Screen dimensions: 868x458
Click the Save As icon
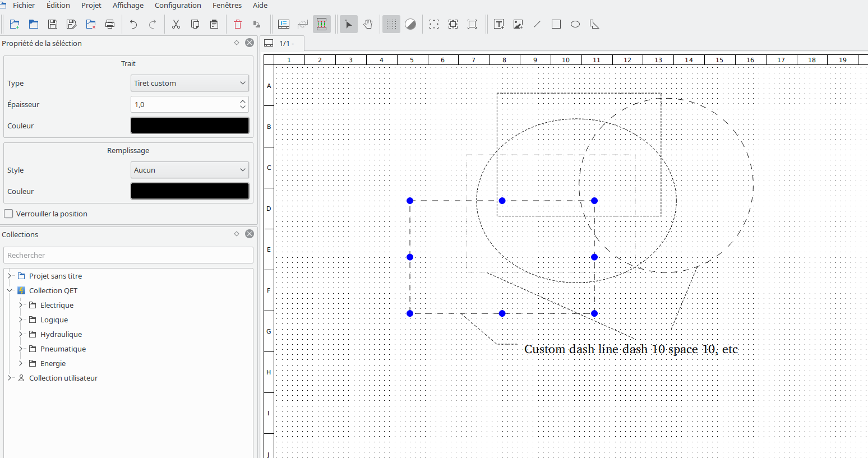point(72,24)
